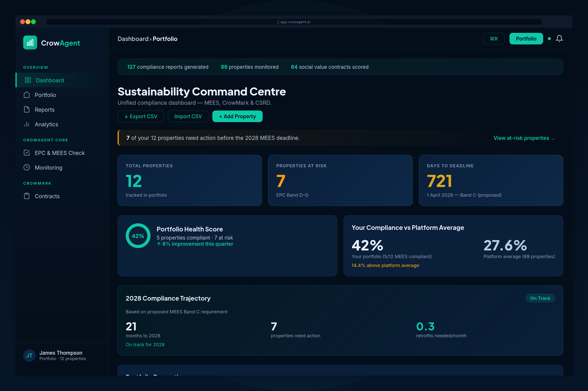The image size is (588, 391).
Task: Click the CrowAgent logo icon
Action: coord(30,43)
